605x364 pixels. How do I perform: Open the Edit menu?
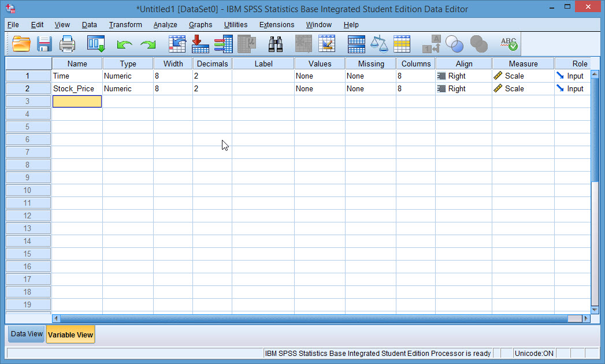(x=37, y=25)
